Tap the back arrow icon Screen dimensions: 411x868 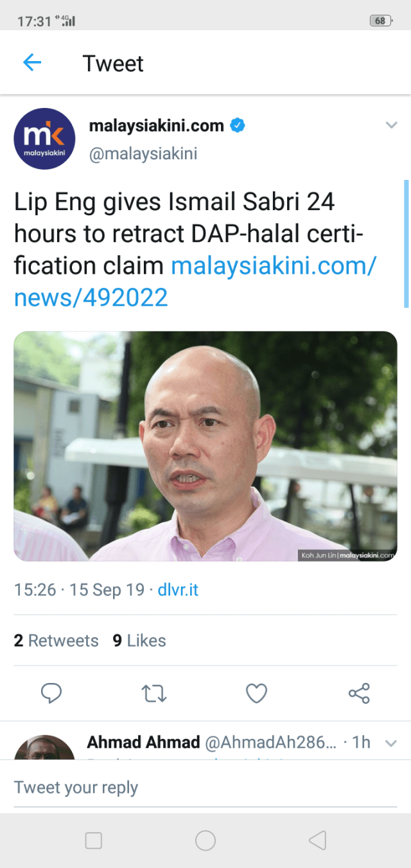(x=32, y=62)
